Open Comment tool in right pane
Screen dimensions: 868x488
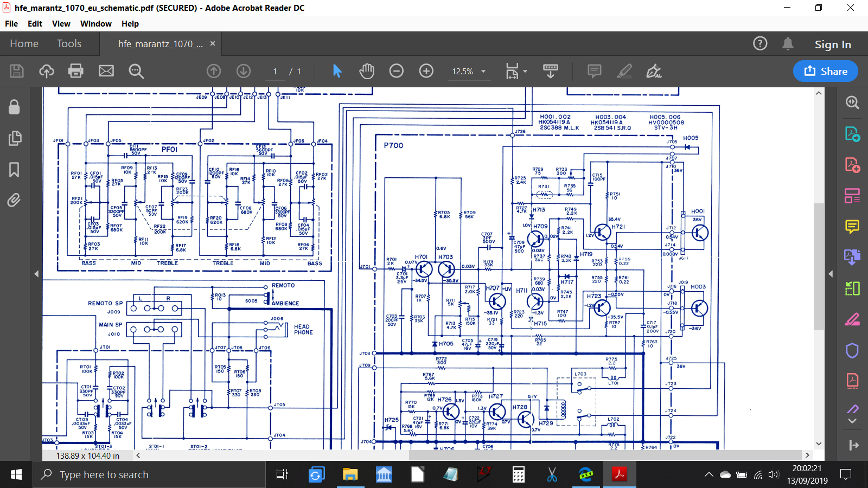pyautogui.click(x=852, y=227)
